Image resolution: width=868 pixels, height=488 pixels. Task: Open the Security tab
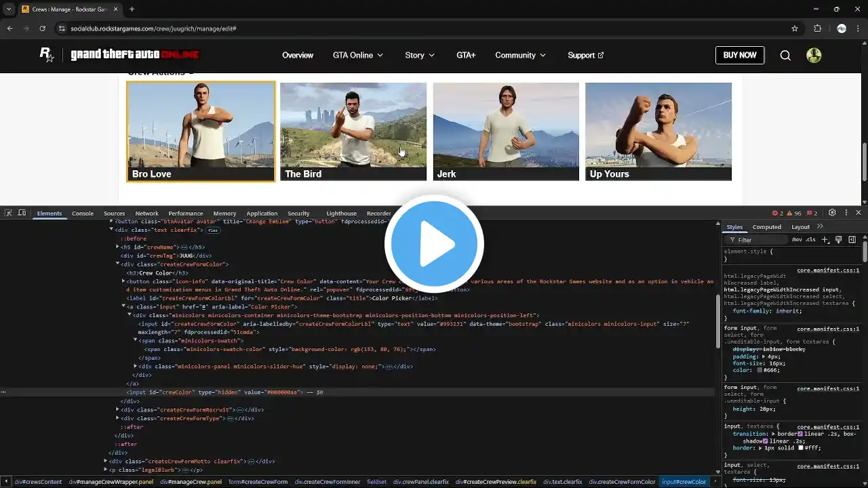(x=298, y=213)
